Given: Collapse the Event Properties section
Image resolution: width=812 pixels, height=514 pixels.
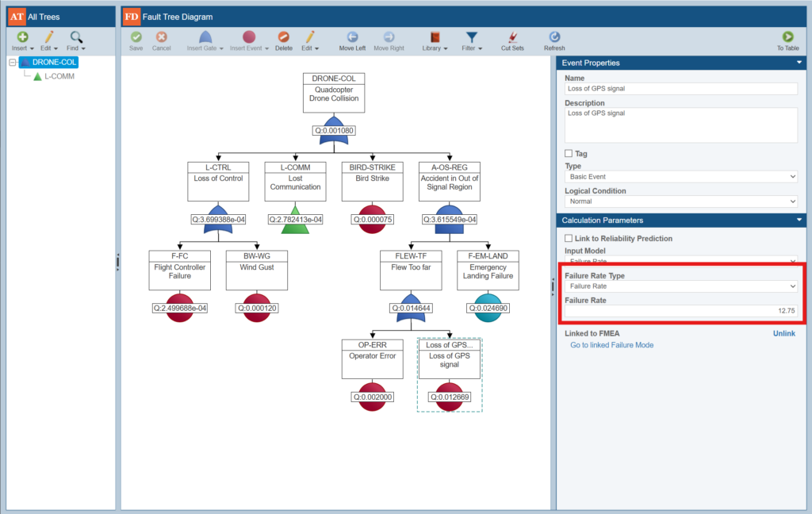Looking at the screenshot, I should tap(799, 63).
